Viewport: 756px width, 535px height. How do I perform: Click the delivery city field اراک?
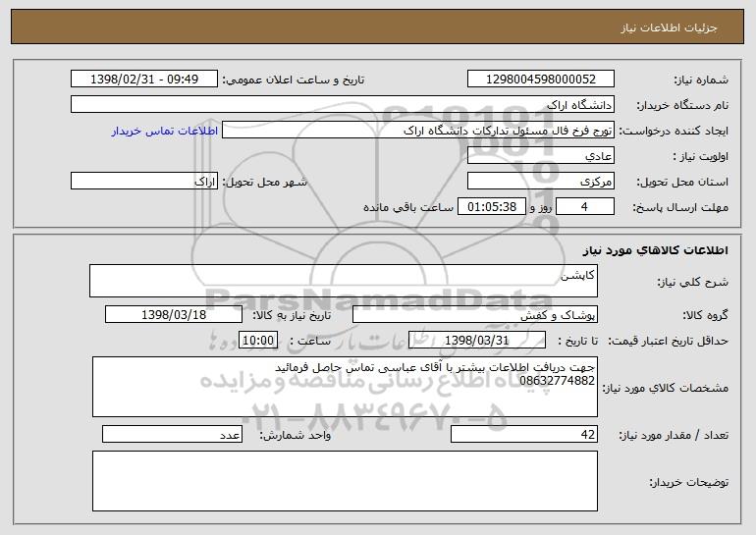(x=144, y=181)
